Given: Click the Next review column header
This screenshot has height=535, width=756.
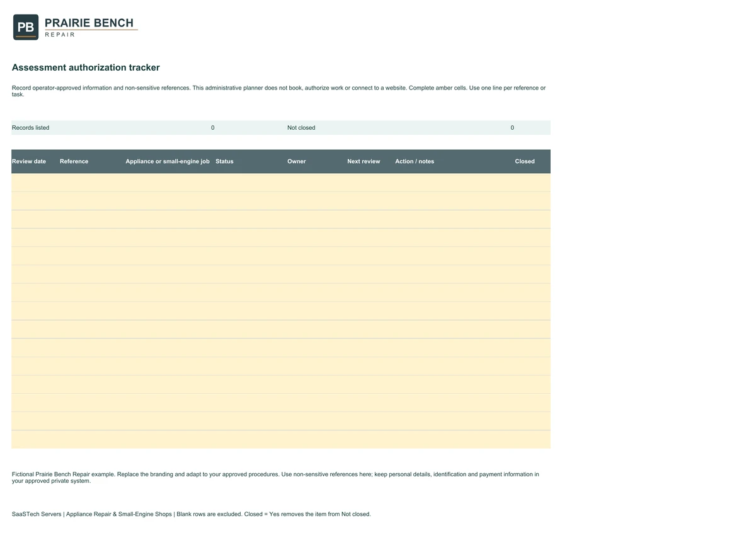Looking at the screenshot, I should [364, 161].
